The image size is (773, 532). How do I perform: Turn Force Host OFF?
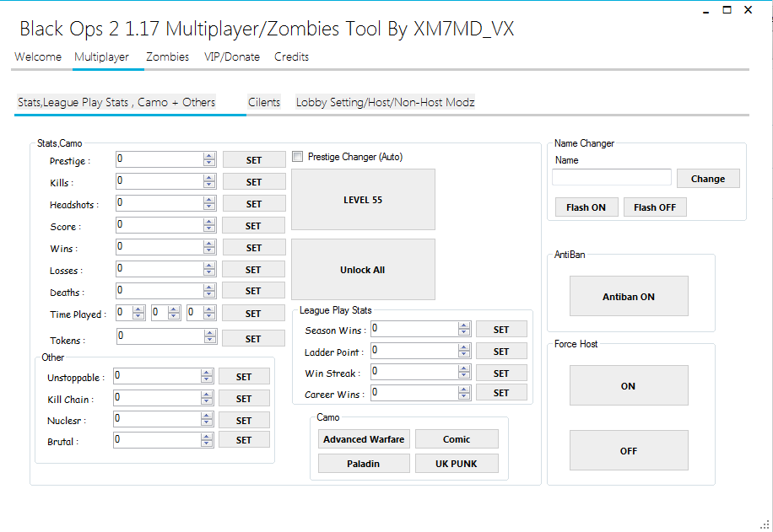(629, 450)
